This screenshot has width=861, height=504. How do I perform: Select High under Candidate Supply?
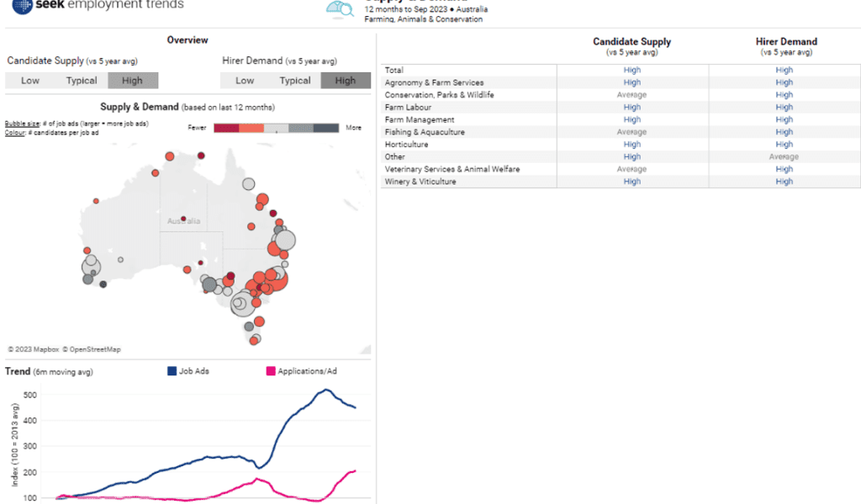coord(133,81)
